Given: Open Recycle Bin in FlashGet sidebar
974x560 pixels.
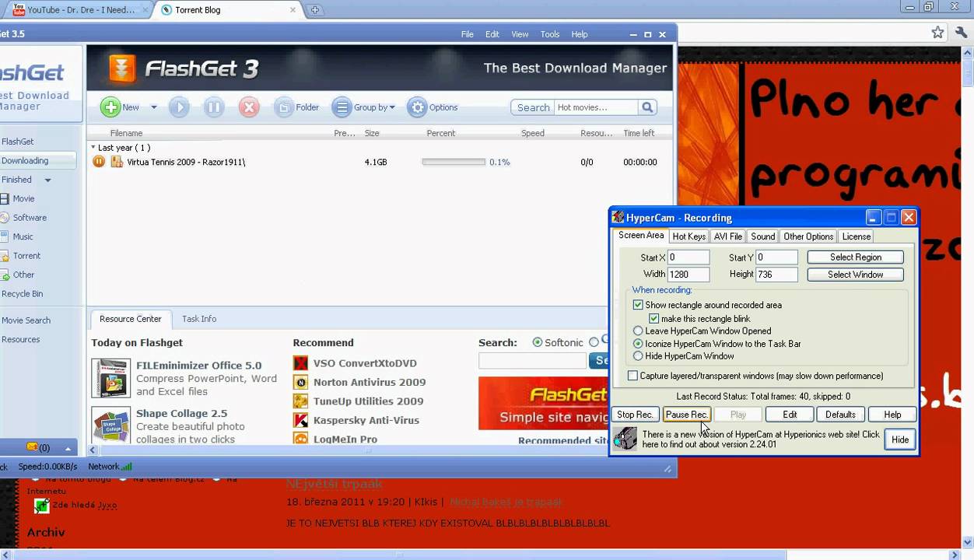Looking at the screenshot, I should tap(22, 294).
